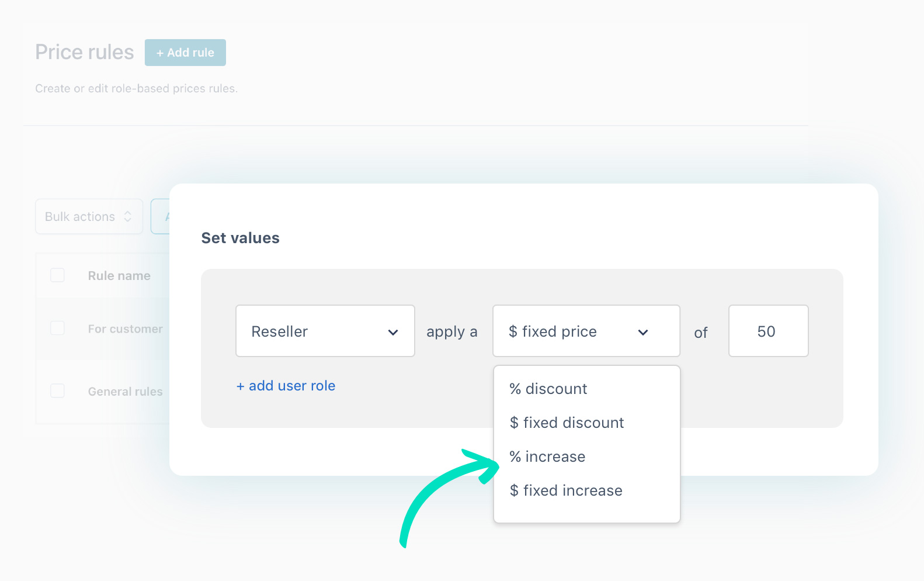
Task: Click the "+ add user role" link
Action: click(x=286, y=385)
